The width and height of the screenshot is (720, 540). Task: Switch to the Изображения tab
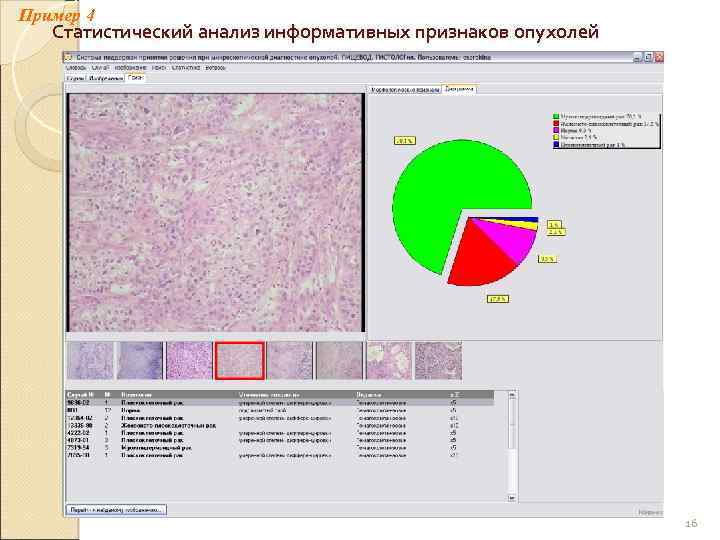coord(106,79)
